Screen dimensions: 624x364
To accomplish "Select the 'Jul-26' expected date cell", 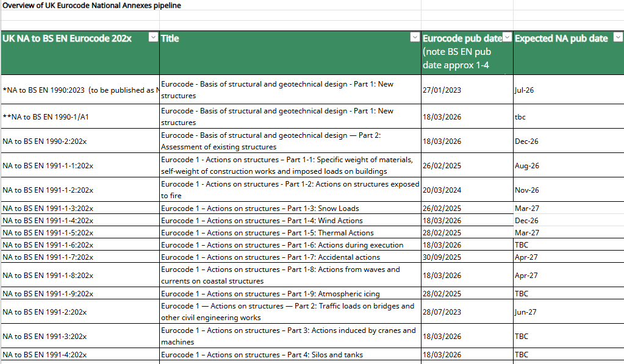I will pyautogui.click(x=568, y=90).
